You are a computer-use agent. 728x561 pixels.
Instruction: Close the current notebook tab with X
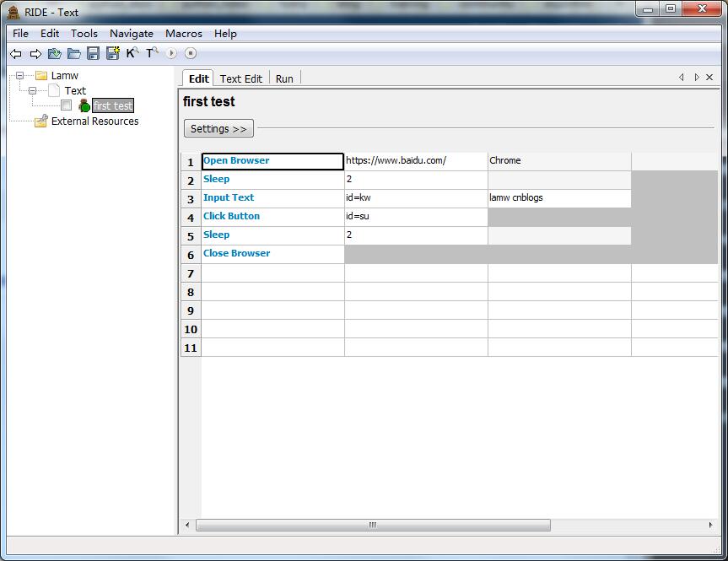(709, 77)
